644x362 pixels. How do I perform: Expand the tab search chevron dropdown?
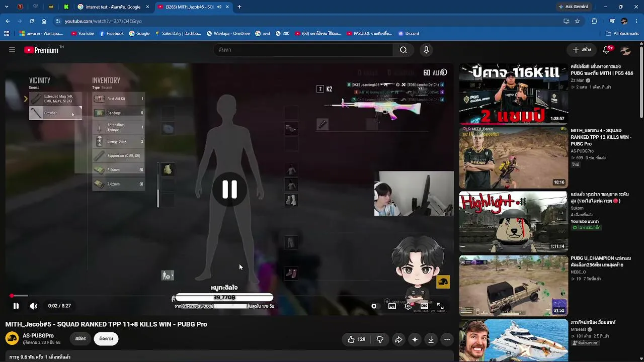(x=8, y=7)
